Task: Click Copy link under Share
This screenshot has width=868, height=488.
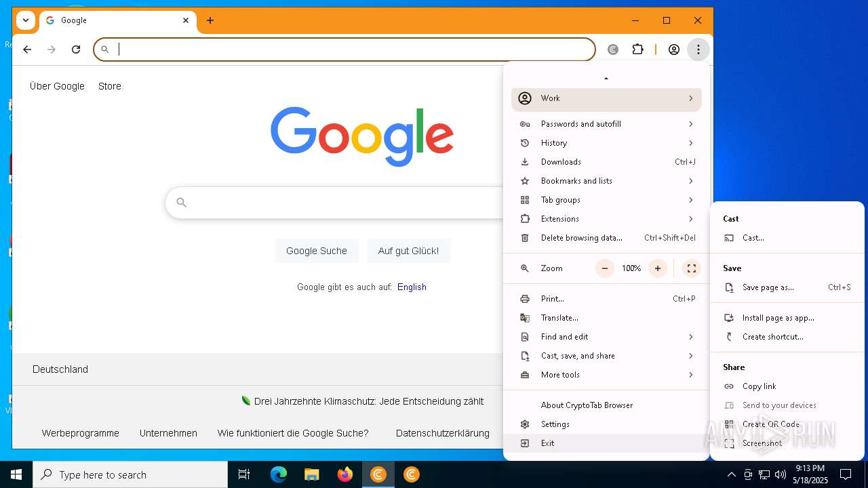Action: 787,386
